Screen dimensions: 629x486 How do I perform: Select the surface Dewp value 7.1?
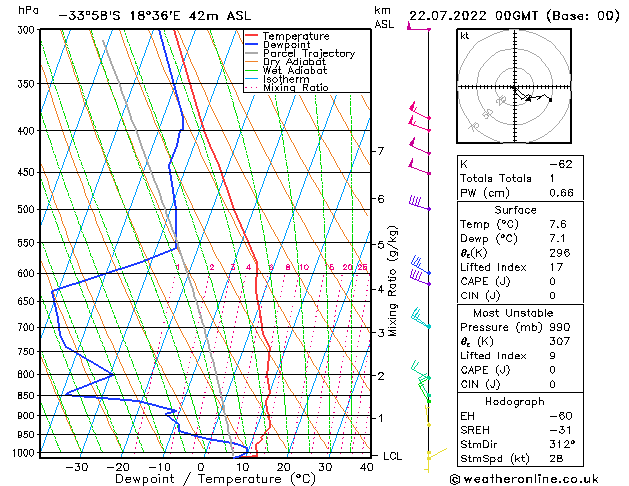(558, 239)
